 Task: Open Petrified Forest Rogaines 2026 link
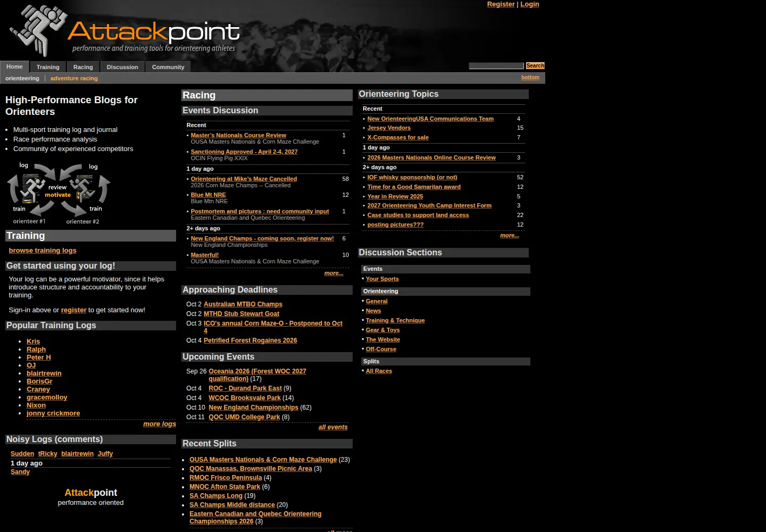pyautogui.click(x=251, y=340)
